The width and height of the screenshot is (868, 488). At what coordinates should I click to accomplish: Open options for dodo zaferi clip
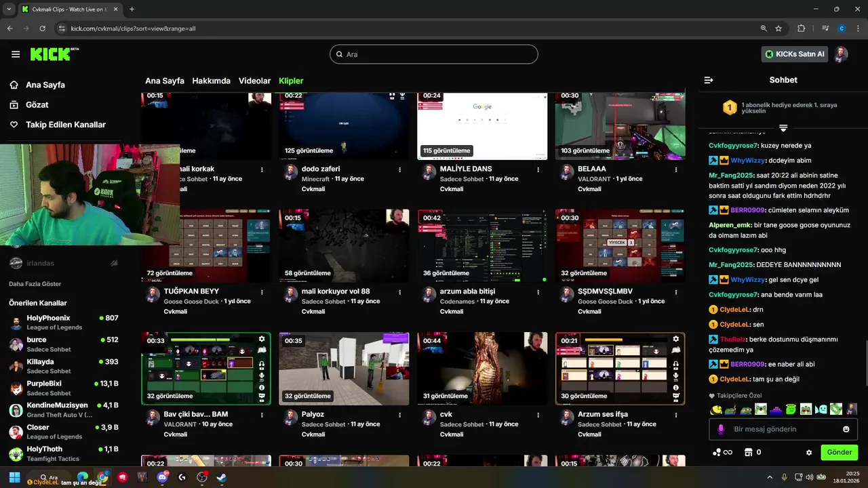pos(400,169)
